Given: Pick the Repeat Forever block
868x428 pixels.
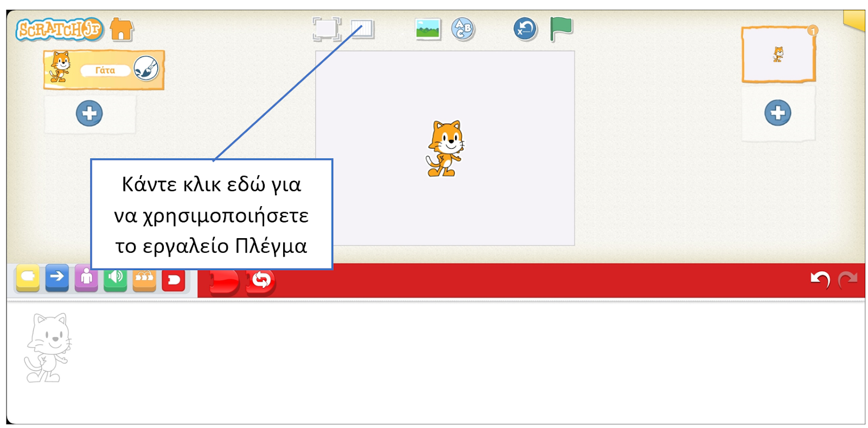Looking at the screenshot, I should (x=261, y=282).
